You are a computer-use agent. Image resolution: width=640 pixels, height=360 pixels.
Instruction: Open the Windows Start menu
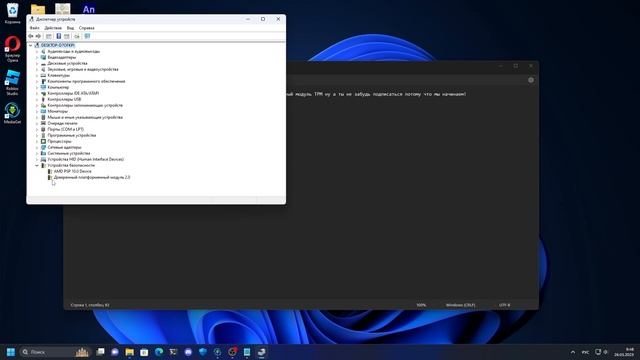[x=11, y=352]
